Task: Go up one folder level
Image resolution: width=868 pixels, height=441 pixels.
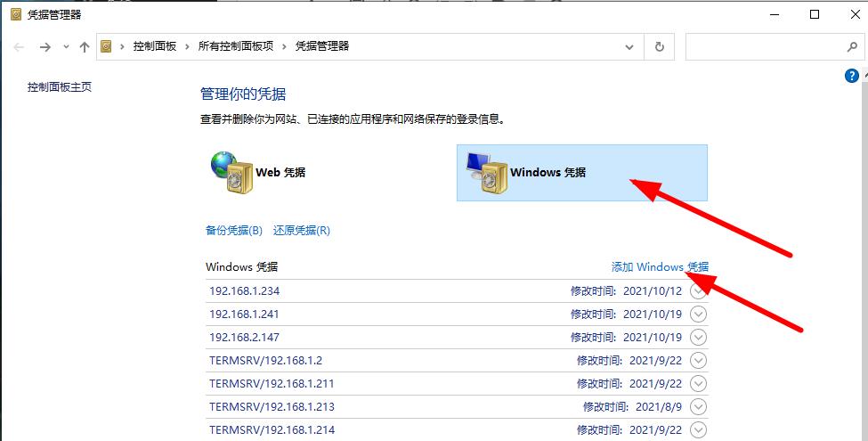Action: click(x=85, y=47)
